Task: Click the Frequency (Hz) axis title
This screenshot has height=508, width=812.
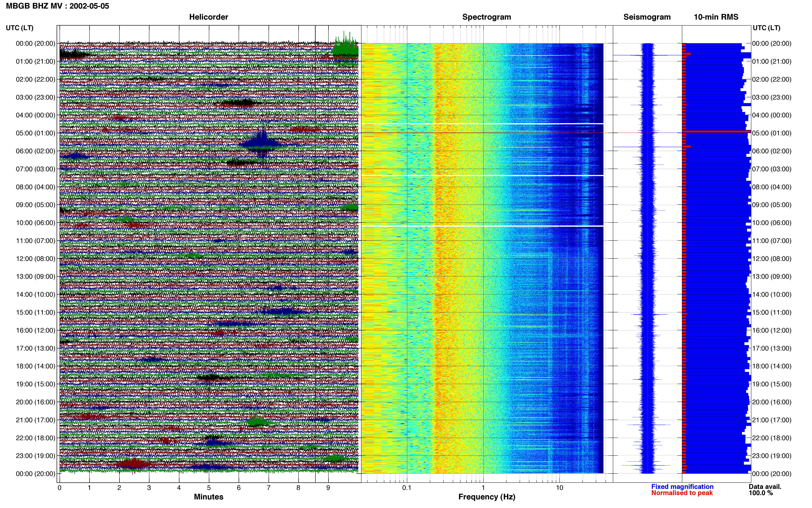Action: pos(487,497)
